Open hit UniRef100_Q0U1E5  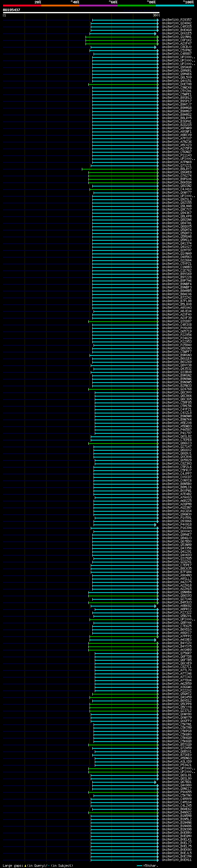pos(177,33)
